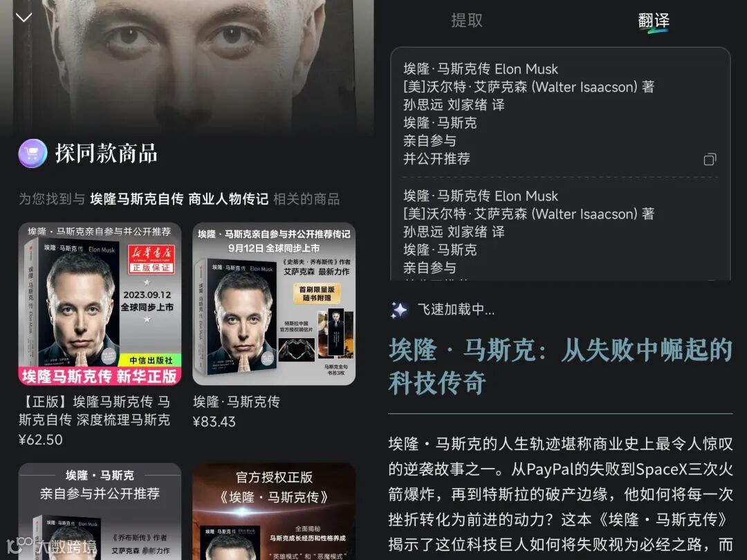Switch to the 提取 tab

click(x=467, y=21)
